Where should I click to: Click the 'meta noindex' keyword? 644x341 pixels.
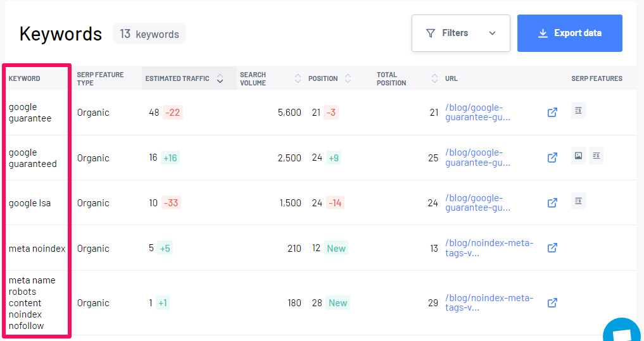point(37,248)
